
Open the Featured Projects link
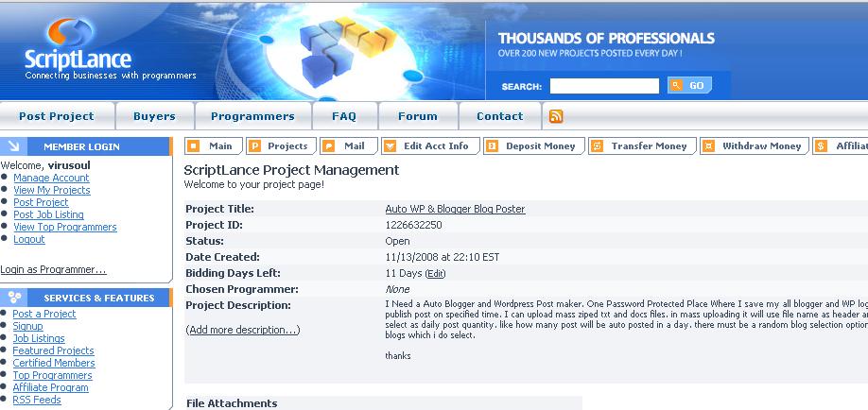53,350
